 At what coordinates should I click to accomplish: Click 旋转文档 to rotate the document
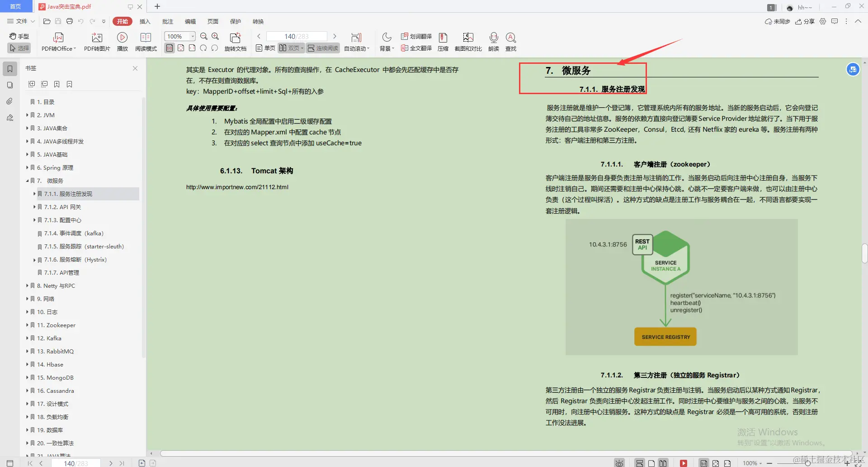pos(235,41)
